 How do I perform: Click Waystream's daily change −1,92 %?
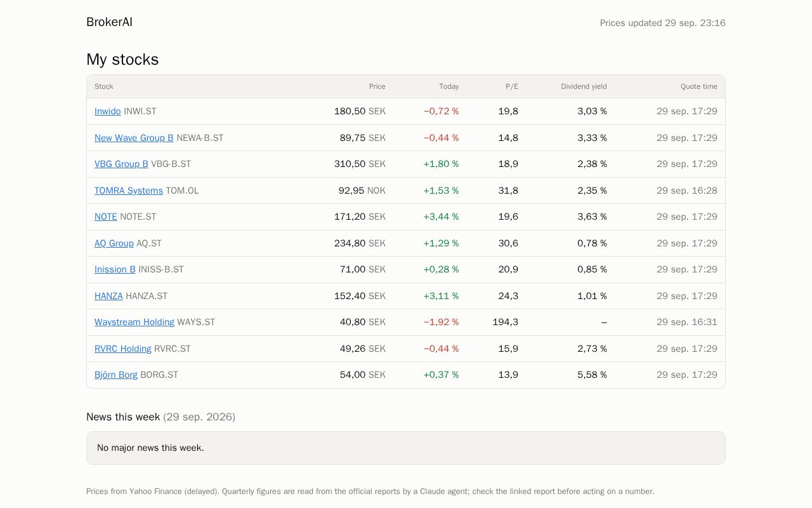(441, 322)
